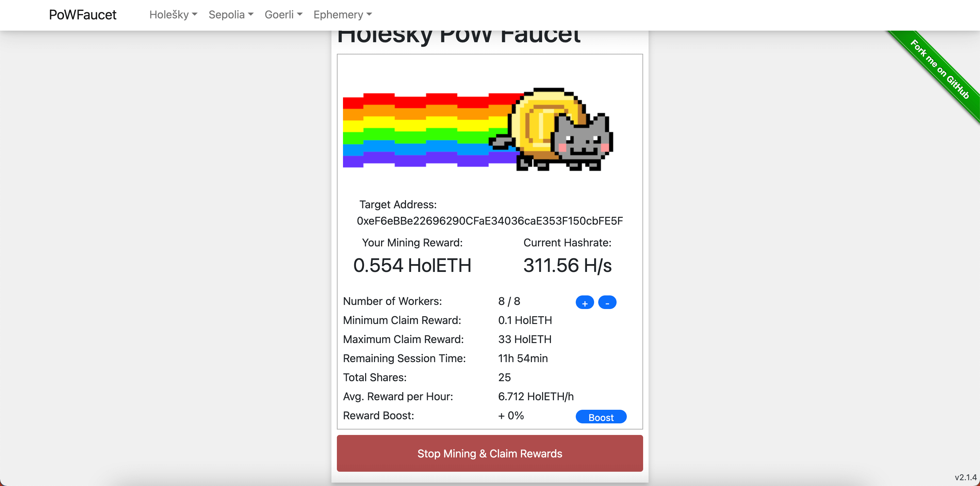Open the Holešky dropdown menu
The image size is (980, 486).
coord(173,14)
